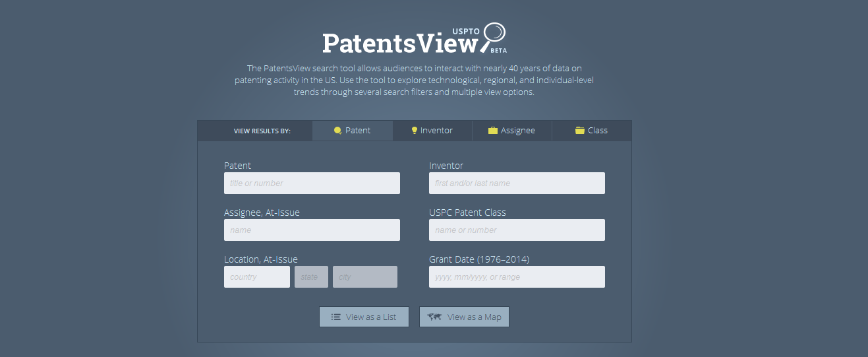Click the View as a List button
Image resolution: width=868 pixels, height=357 pixels.
click(x=364, y=317)
